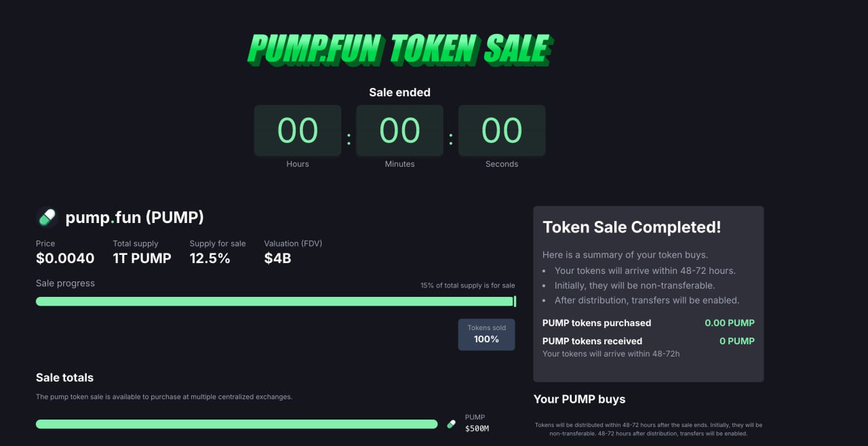Click the pump.fun (PUMP) token name
Viewport: 868px width, 446px height.
tap(134, 218)
